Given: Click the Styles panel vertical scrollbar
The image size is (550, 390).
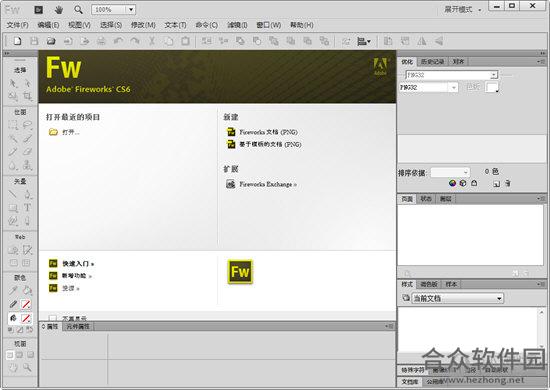Looking at the screenshot, I should (x=541, y=329).
